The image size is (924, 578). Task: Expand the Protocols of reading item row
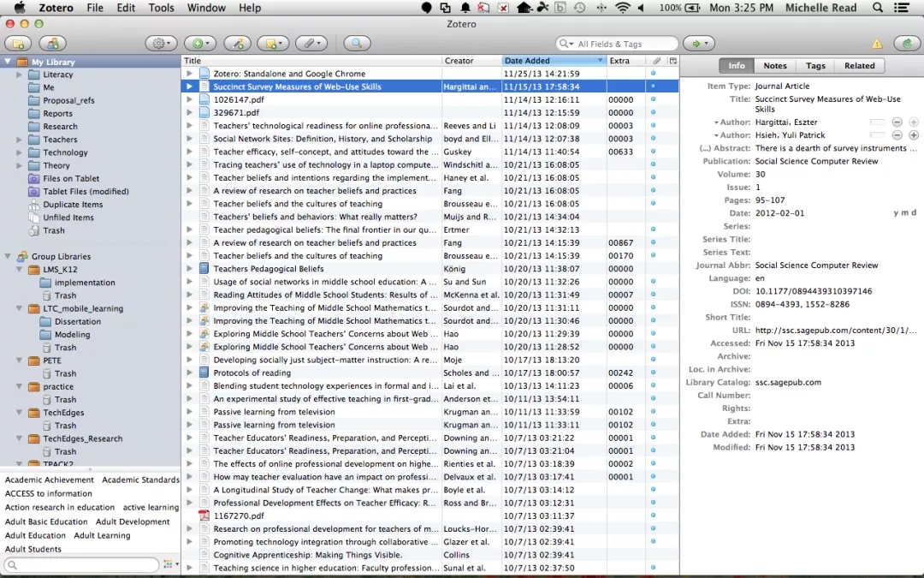189,372
